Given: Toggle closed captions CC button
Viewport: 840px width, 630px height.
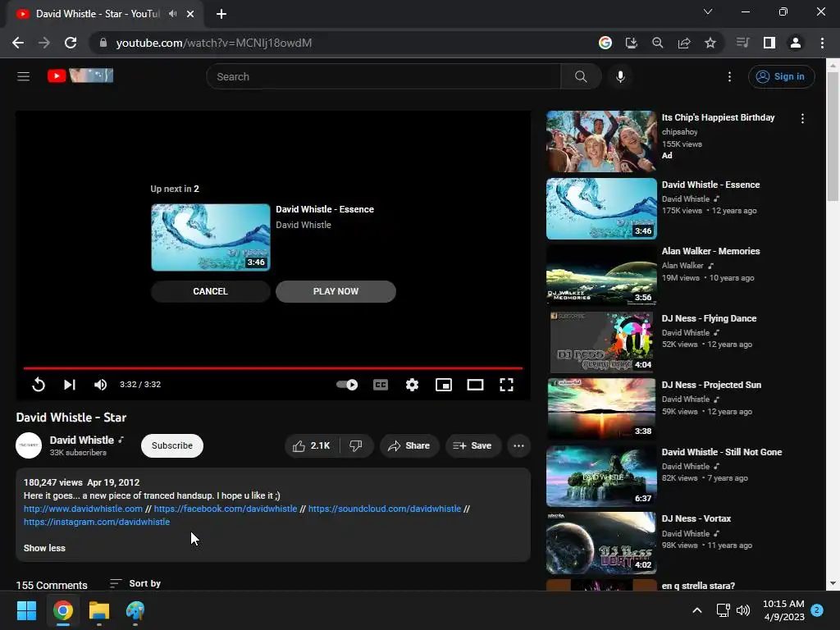Looking at the screenshot, I should 381,384.
